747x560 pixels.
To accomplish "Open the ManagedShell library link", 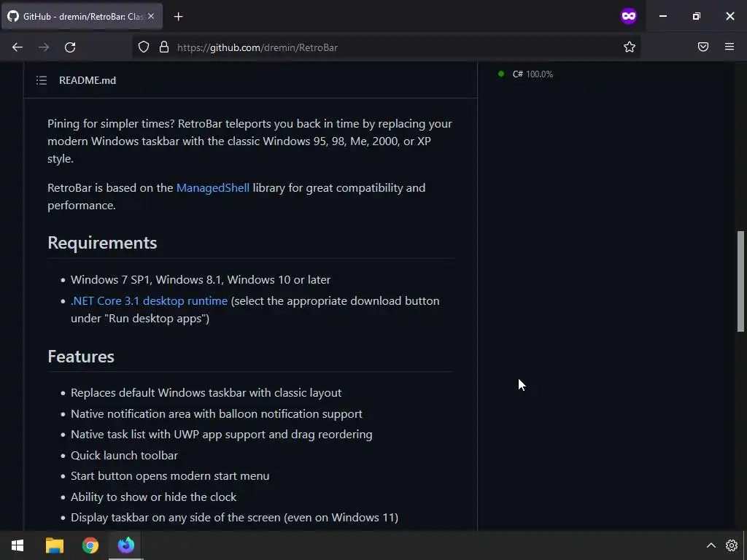I will pyautogui.click(x=213, y=187).
